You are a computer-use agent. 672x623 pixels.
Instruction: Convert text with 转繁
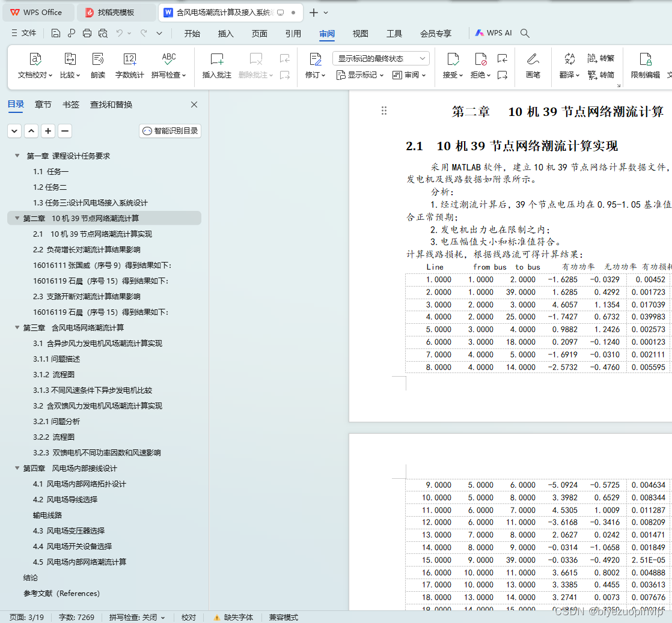pos(601,58)
